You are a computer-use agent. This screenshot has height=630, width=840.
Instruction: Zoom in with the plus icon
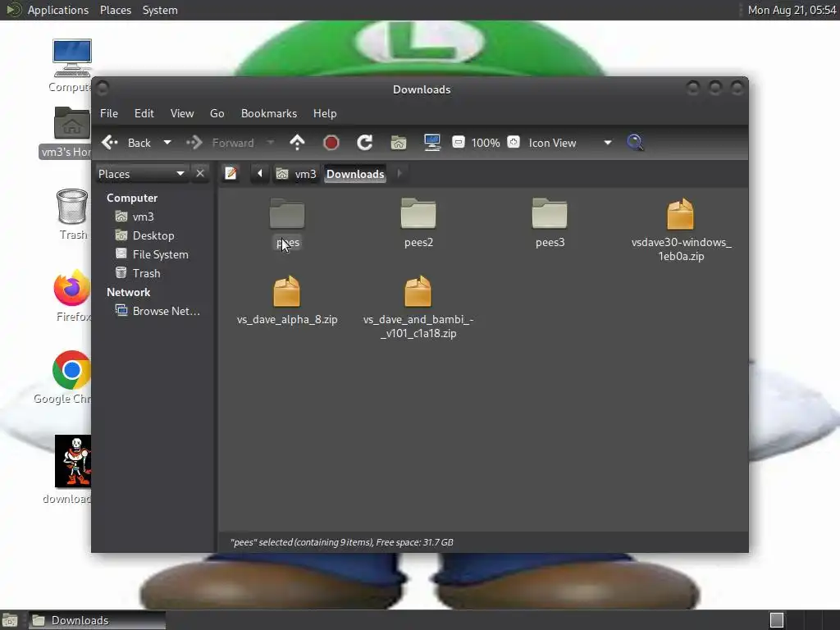[514, 142]
